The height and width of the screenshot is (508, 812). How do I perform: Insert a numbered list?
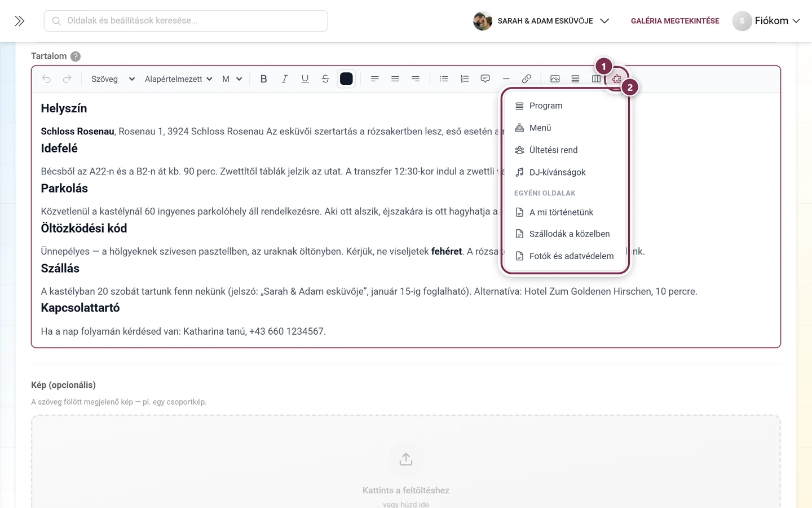(465, 79)
